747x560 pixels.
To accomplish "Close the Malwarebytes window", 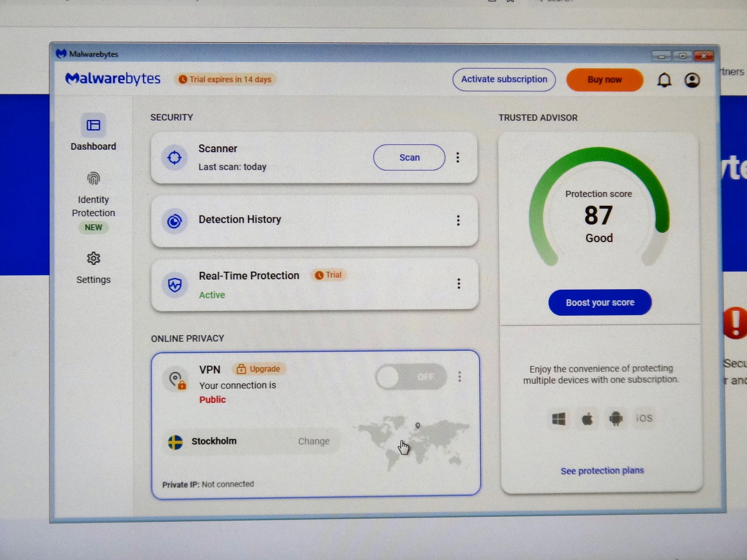I will [703, 56].
